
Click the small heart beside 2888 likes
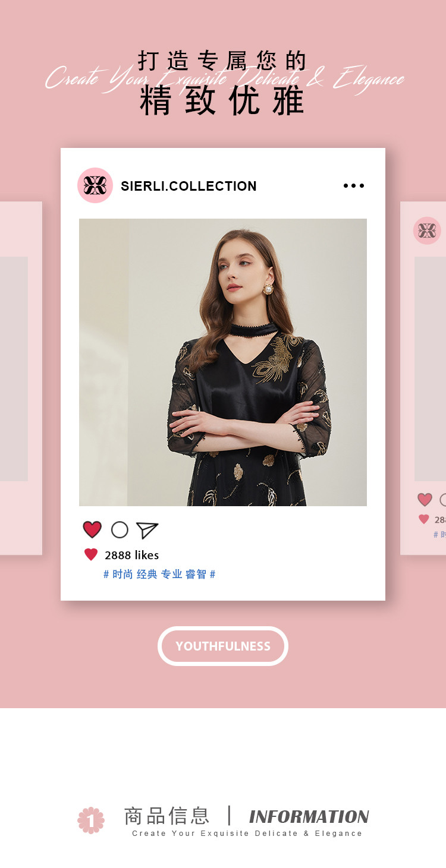(x=91, y=555)
